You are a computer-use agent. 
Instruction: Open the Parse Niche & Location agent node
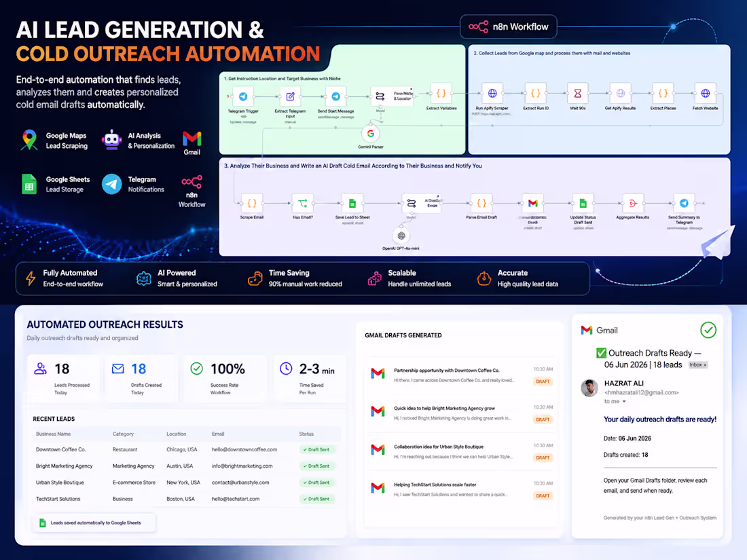click(x=392, y=96)
